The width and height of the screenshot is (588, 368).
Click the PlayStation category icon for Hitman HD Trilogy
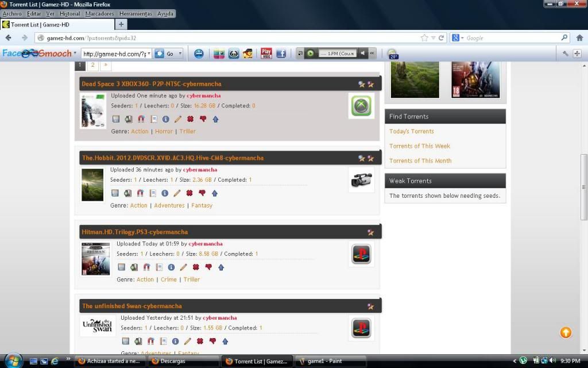(x=361, y=254)
